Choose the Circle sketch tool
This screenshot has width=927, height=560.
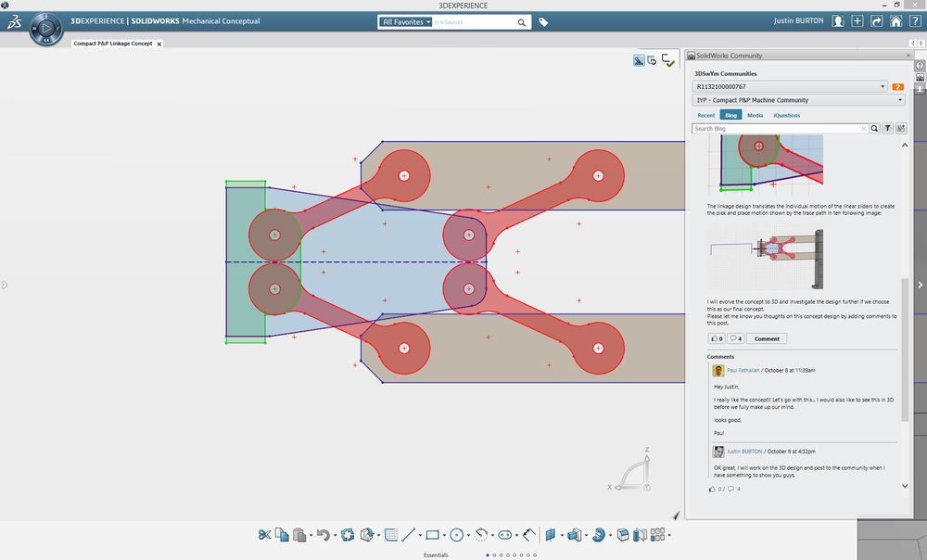(x=456, y=535)
